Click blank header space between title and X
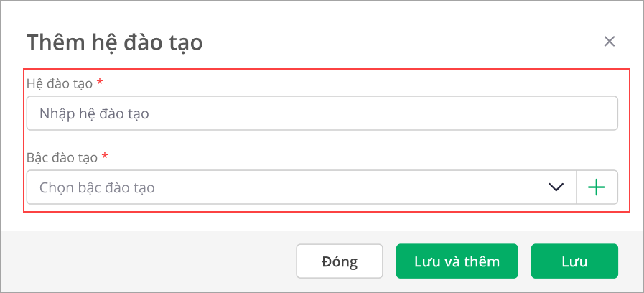Screen dimensions: 644x293 402,43
